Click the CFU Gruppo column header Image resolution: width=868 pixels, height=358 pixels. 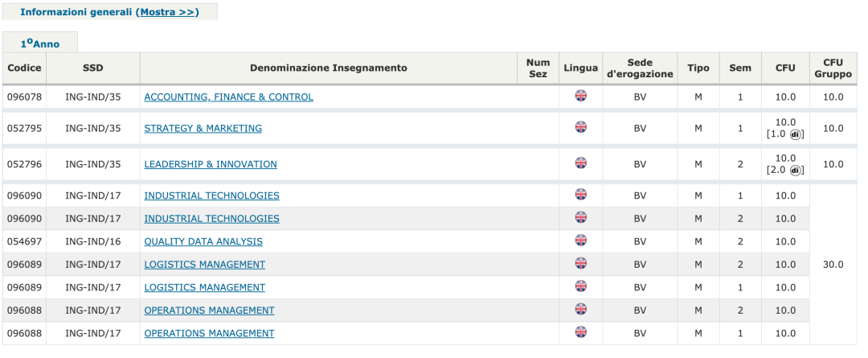coord(833,68)
